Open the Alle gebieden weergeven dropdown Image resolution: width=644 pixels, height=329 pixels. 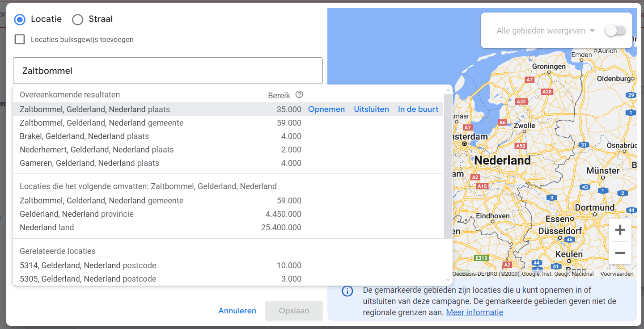546,31
